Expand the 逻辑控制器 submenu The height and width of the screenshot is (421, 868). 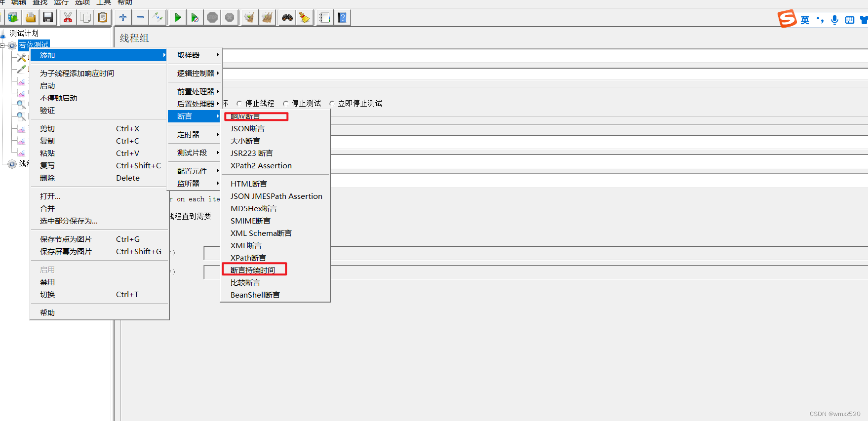pos(195,73)
